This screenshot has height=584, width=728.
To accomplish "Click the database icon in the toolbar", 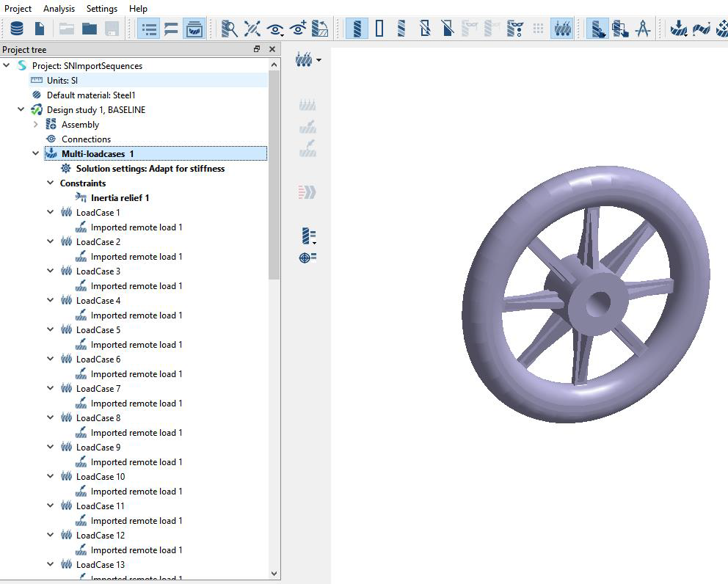I will (16, 29).
